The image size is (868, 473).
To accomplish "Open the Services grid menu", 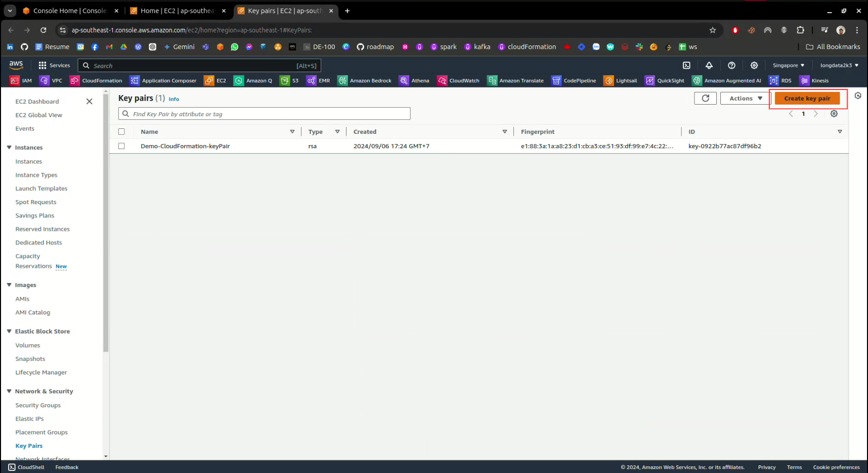I will click(x=54, y=65).
